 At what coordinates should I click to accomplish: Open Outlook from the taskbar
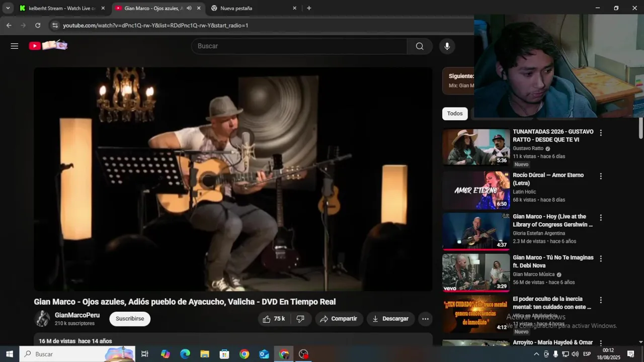[264, 354]
